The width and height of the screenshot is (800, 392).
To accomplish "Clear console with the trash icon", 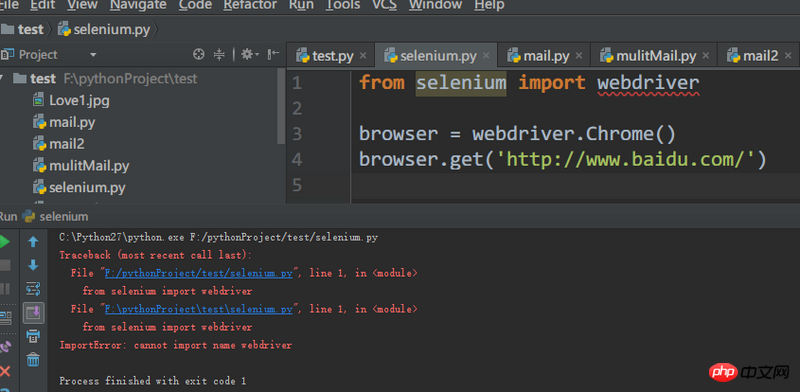I will click(33, 360).
